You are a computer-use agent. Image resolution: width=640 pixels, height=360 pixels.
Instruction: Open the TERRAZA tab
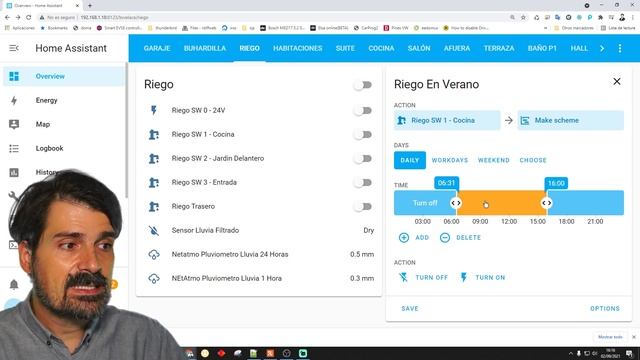point(499,48)
